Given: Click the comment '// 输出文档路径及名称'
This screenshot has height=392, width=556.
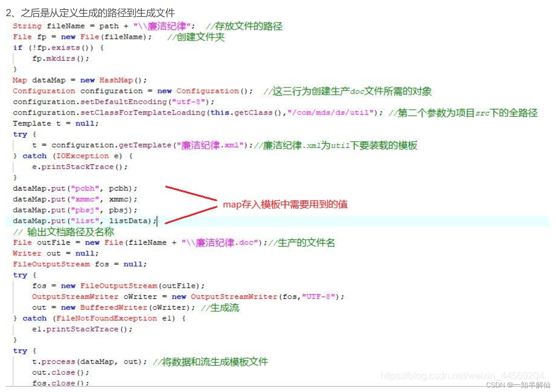Looking at the screenshot, I should point(64,232).
